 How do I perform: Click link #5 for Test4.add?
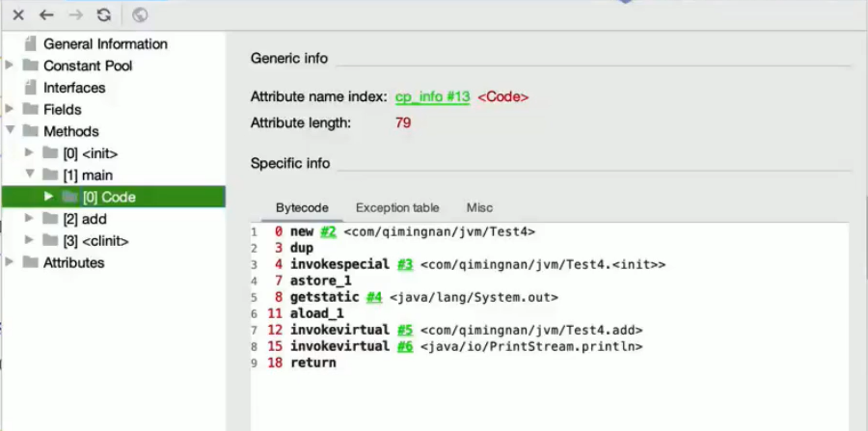405,330
